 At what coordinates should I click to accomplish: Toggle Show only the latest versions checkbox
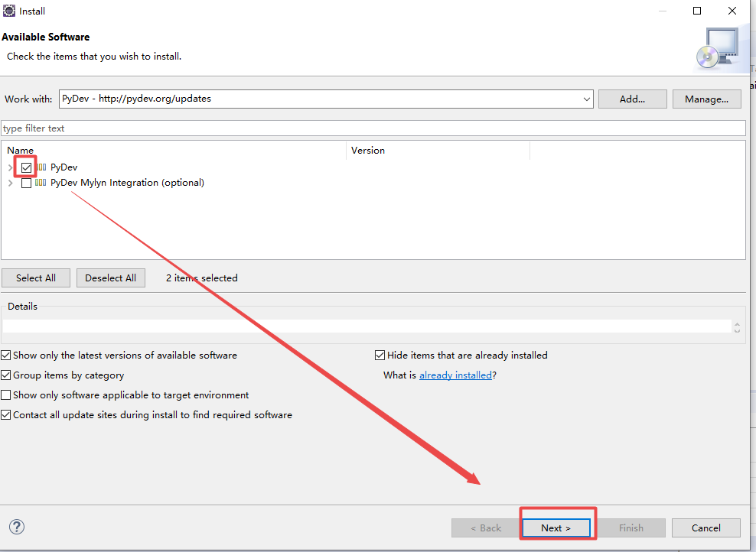6,356
